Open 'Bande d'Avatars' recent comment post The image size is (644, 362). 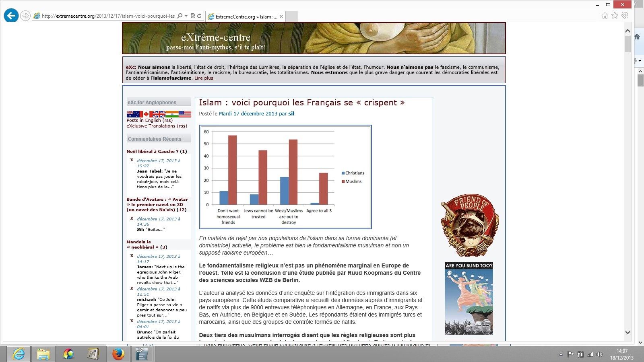(x=157, y=204)
